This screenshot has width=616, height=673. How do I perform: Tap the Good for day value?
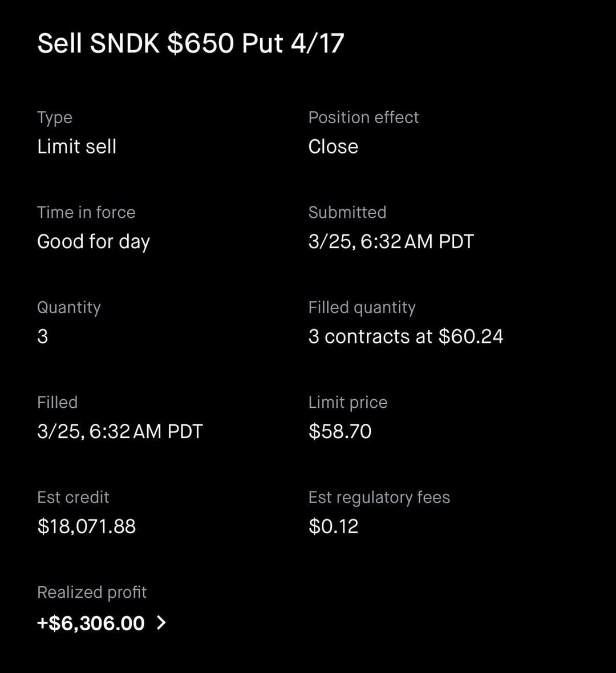point(94,242)
